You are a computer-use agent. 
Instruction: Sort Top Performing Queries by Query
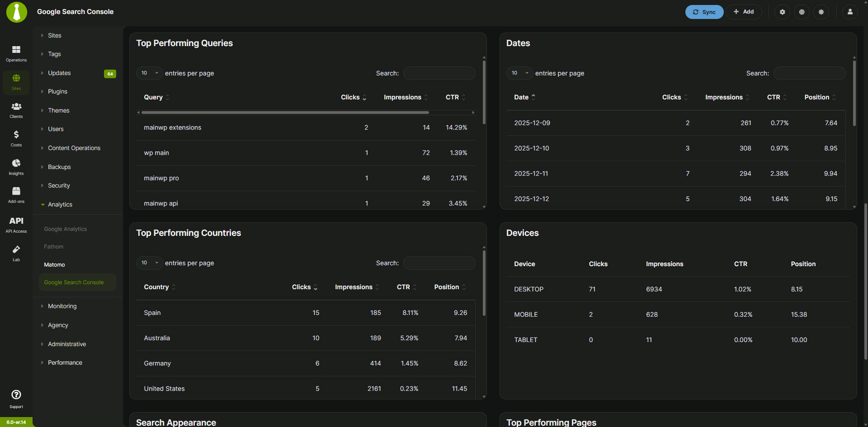click(x=157, y=97)
